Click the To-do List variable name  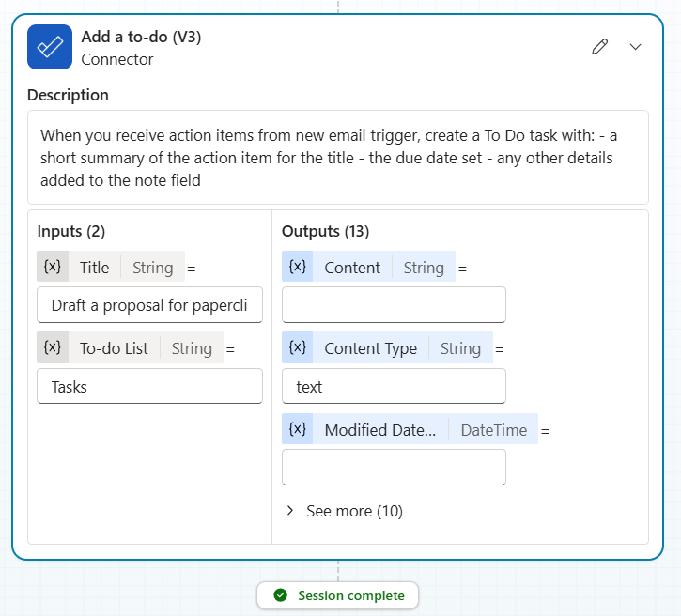[114, 348]
